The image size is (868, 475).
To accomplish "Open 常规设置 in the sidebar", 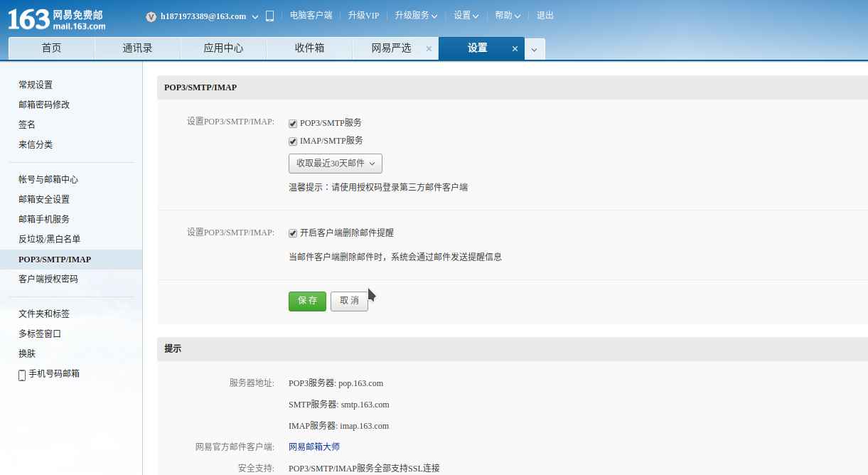I will (36, 85).
